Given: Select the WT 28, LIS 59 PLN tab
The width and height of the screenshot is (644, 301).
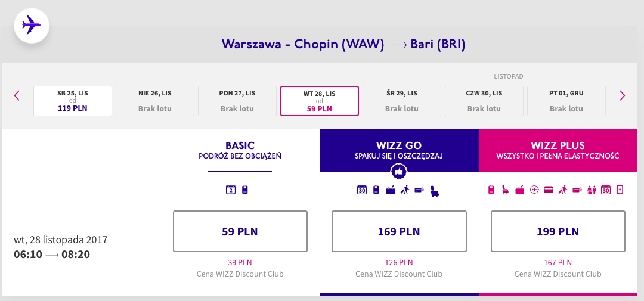Looking at the screenshot, I should pos(320,101).
